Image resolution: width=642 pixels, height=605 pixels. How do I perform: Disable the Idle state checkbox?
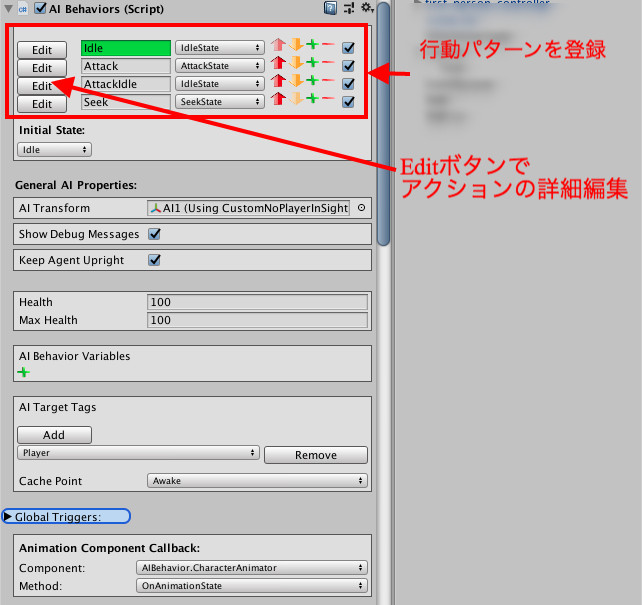tap(348, 47)
